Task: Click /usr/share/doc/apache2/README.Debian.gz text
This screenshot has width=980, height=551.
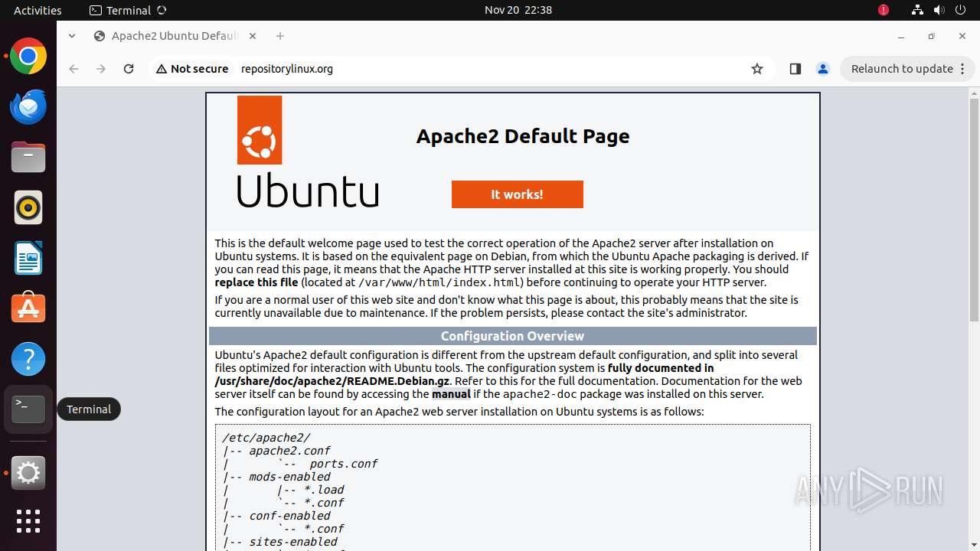Action: point(332,381)
